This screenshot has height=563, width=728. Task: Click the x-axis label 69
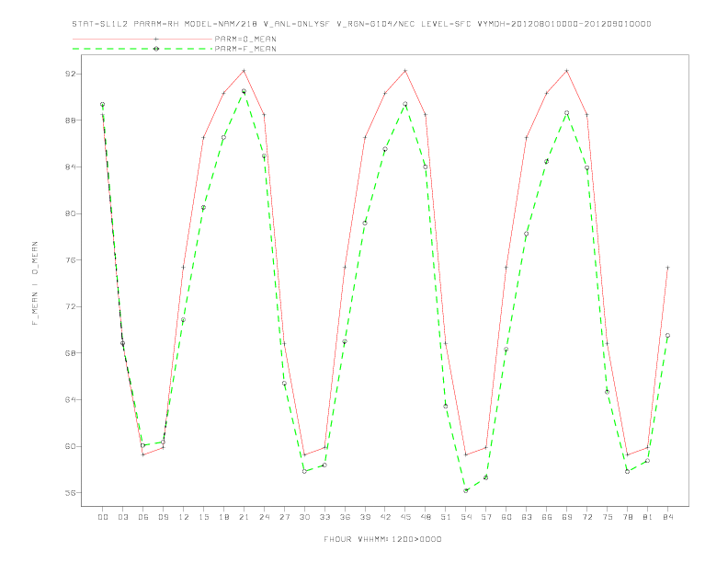(x=567, y=517)
